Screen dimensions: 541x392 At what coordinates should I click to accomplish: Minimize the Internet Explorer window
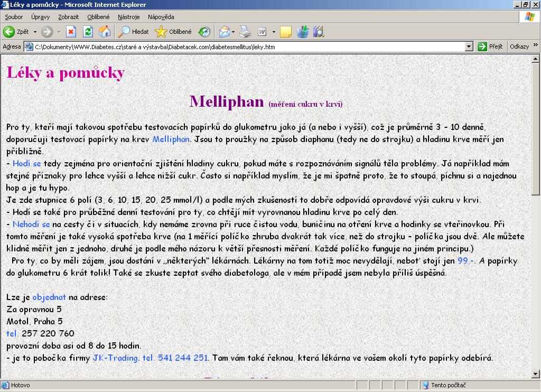(x=517, y=4)
